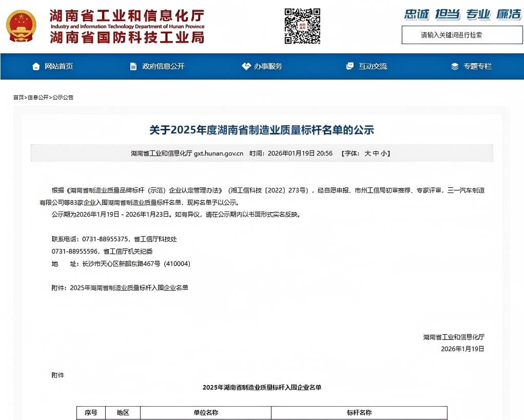Click the 标杆名称 table column header
Image resolution: width=524 pixels, height=420 pixels.
point(359,413)
